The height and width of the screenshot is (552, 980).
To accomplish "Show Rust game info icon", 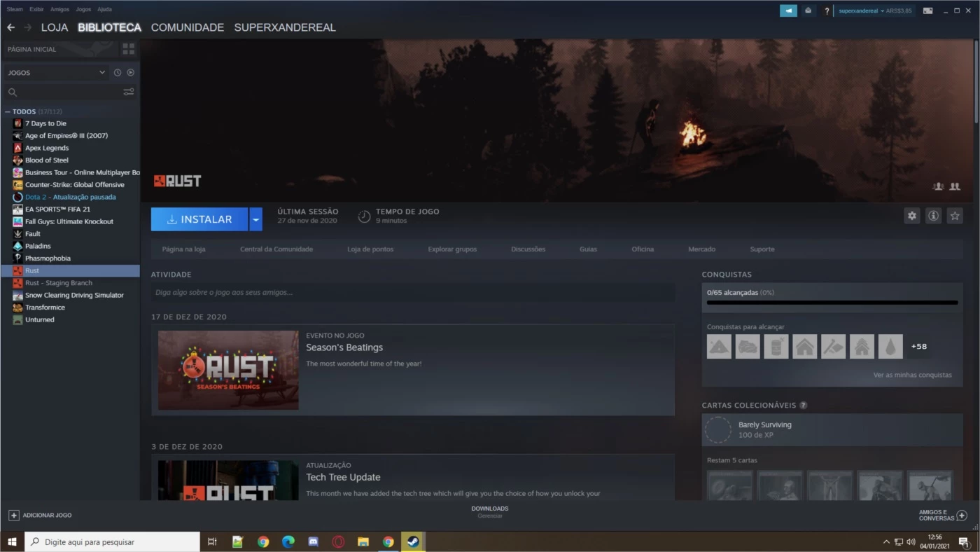I will [x=933, y=216].
